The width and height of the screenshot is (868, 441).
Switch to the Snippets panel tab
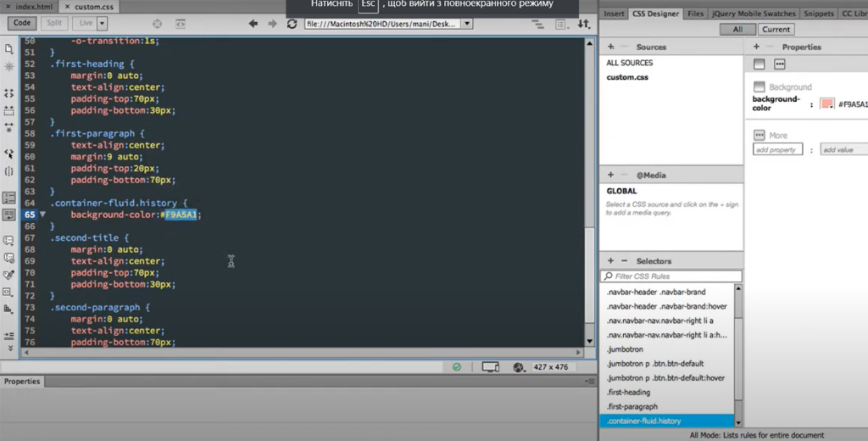pos(818,14)
